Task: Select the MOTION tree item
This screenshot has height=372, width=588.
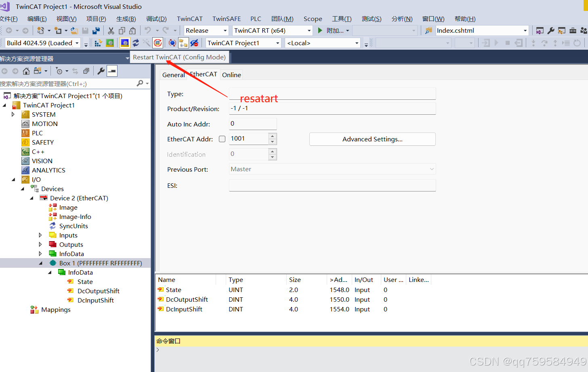Action: 44,124
